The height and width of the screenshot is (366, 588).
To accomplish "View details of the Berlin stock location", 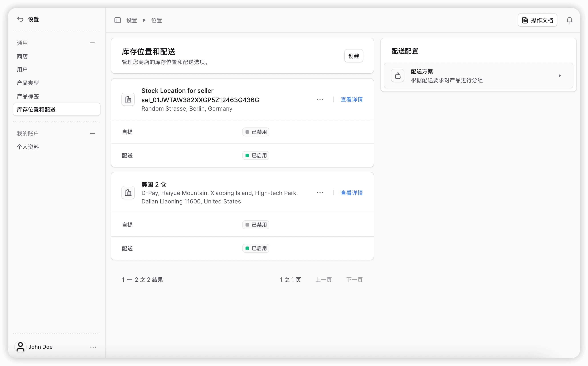I will point(351,99).
